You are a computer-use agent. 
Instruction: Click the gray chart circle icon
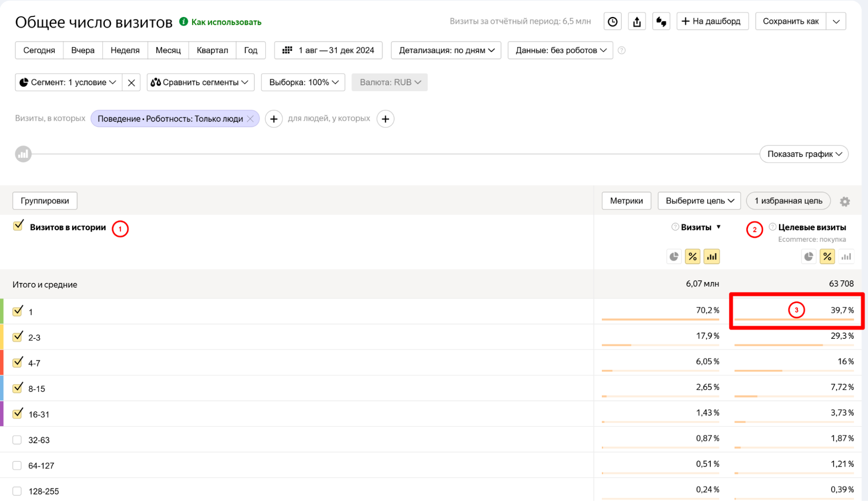[23, 154]
